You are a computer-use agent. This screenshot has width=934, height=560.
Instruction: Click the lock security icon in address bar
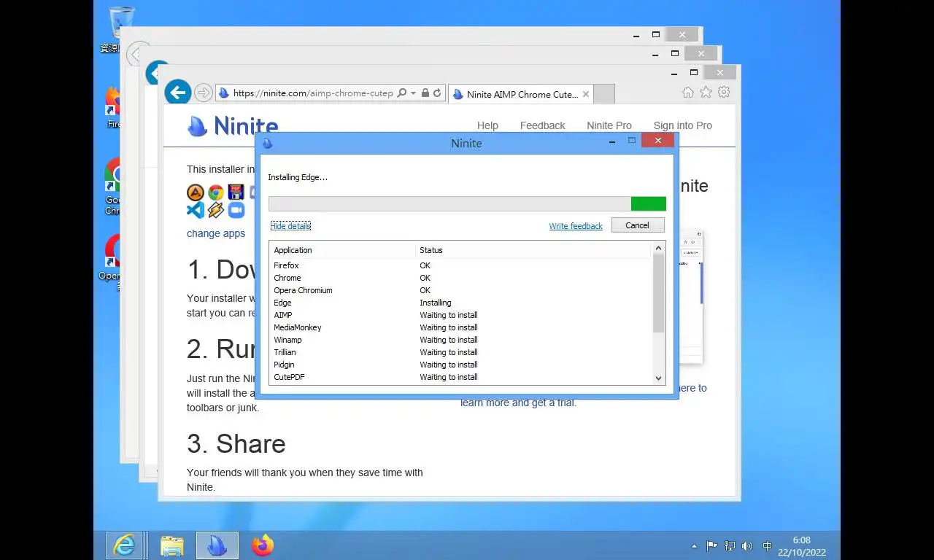425,93
